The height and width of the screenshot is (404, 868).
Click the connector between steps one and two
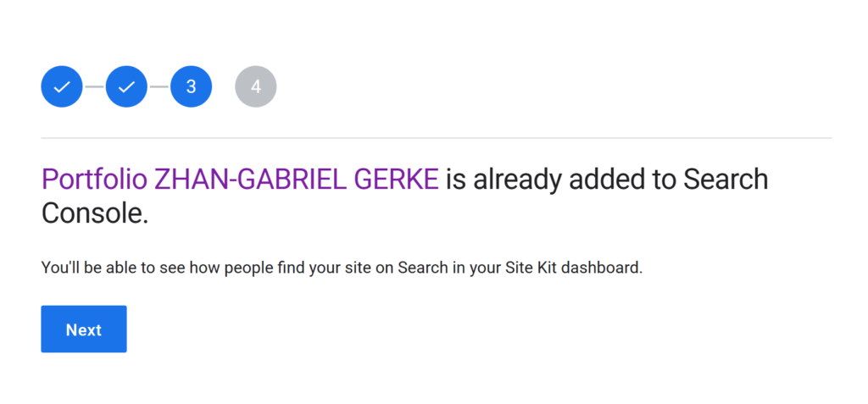(x=94, y=87)
